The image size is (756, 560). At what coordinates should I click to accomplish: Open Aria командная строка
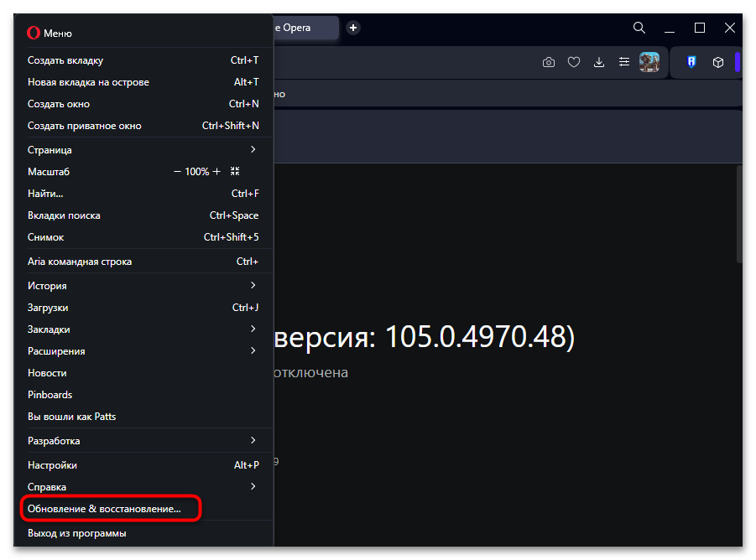tap(143, 262)
